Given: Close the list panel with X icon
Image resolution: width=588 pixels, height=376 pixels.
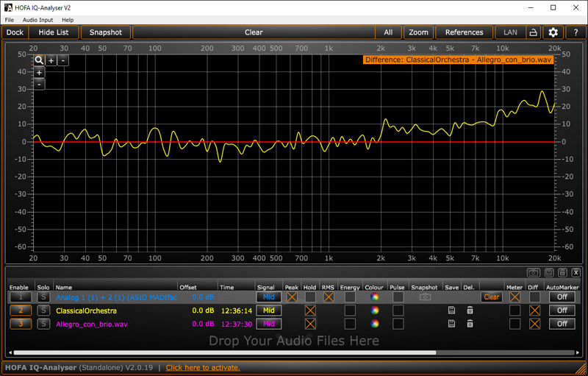Looking at the screenshot, I should [x=576, y=273].
